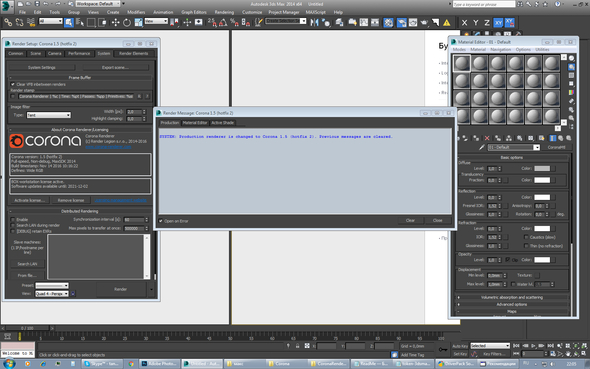Image resolution: width=590 pixels, height=369 pixels.
Task: Open the MAXScript menu
Action: [x=316, y=12]
